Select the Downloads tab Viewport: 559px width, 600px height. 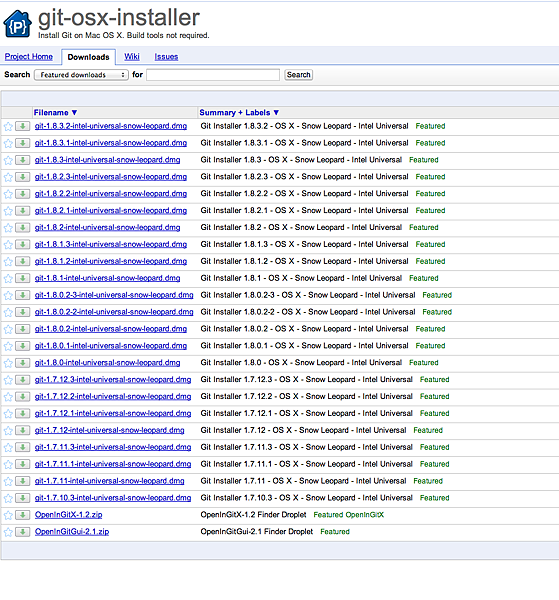88,57
